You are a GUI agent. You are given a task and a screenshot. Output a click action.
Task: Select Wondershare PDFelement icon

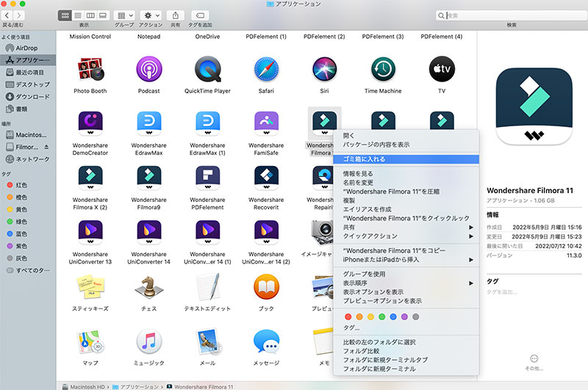(x=207, y=178)
